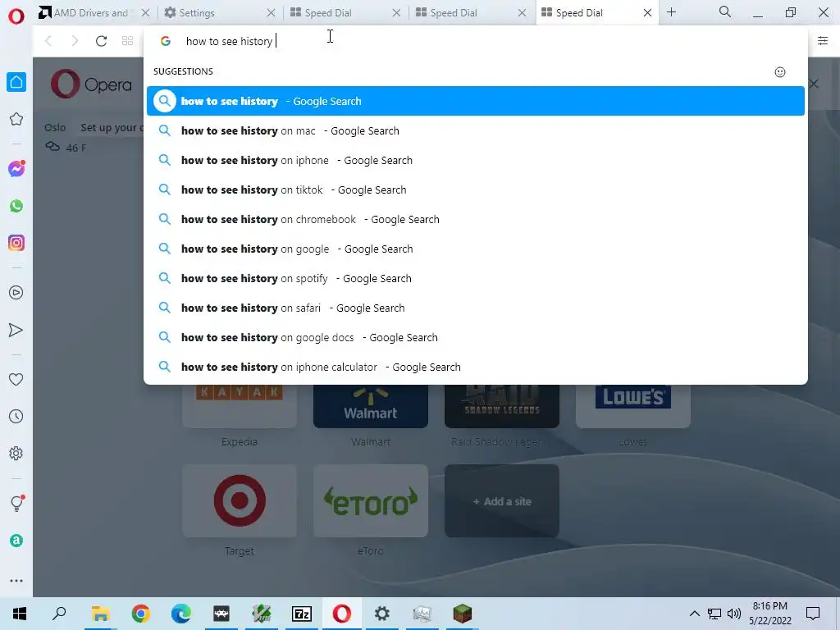
Task: Open the Minecraft block icon in taskbar
Action: tap(463, 614)
